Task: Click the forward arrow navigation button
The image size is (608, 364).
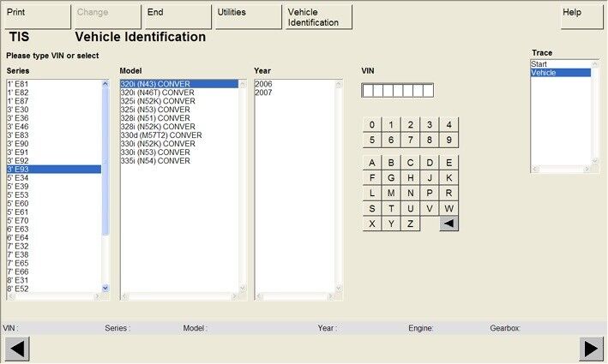Action: click(591, 349)
